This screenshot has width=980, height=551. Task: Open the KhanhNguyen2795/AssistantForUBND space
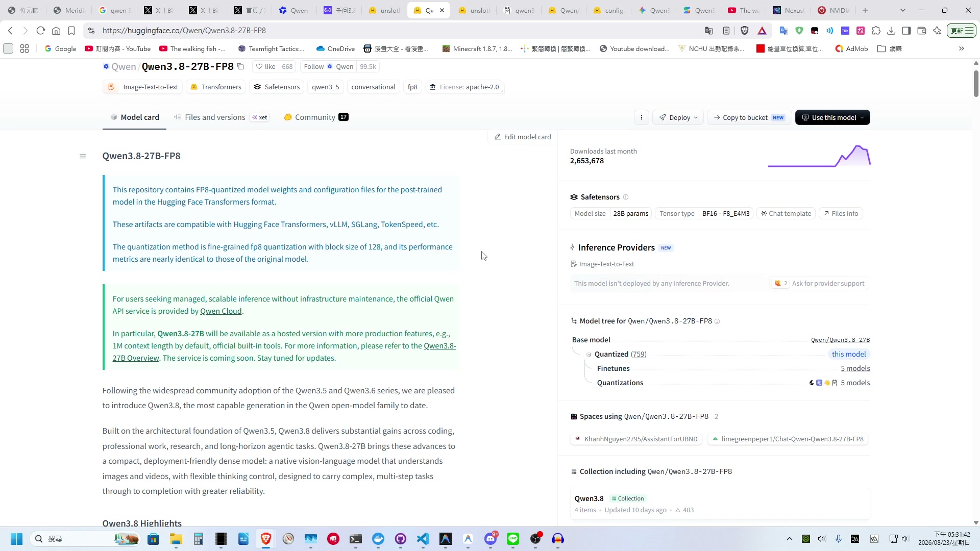(636, 439)
